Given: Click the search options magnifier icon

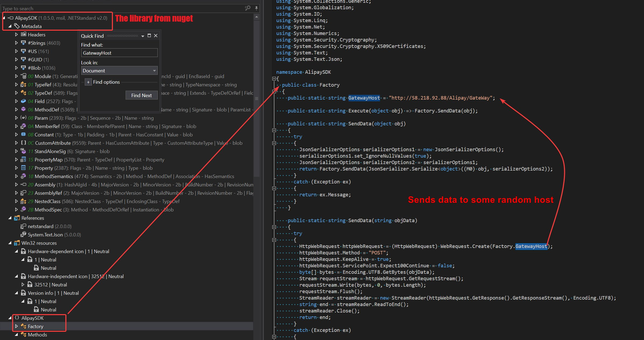Looking at the screenshot, I should tap(248, 8).
